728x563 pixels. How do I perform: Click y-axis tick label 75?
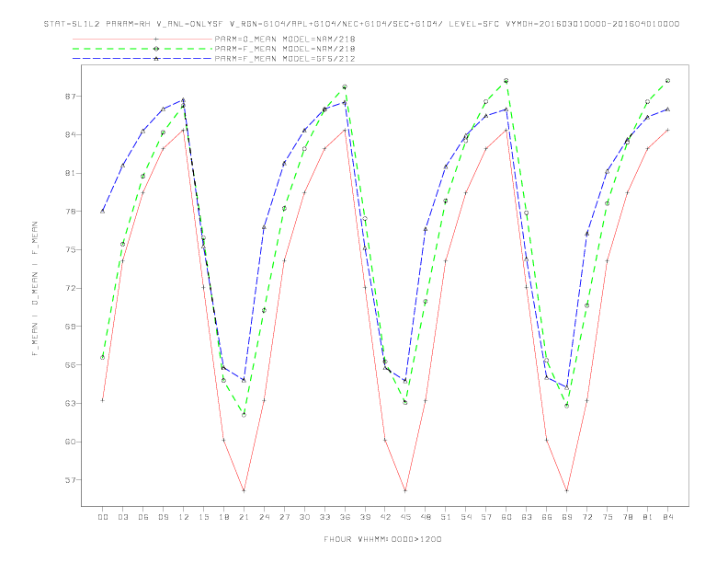click(70, 250)
